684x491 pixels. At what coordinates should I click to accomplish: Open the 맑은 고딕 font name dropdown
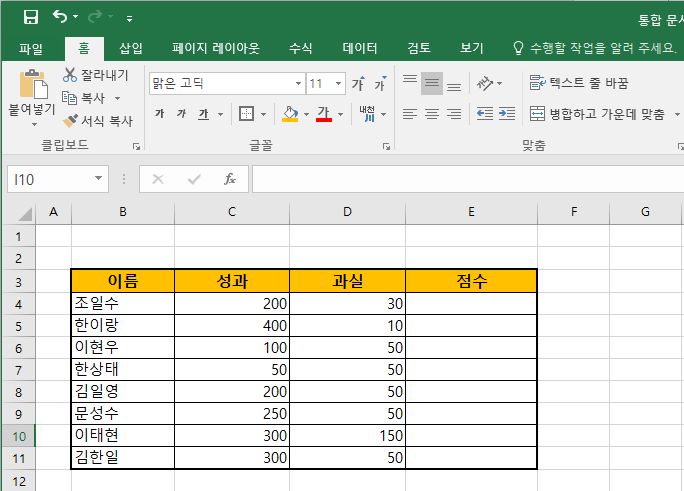click(x=298, y=83)
